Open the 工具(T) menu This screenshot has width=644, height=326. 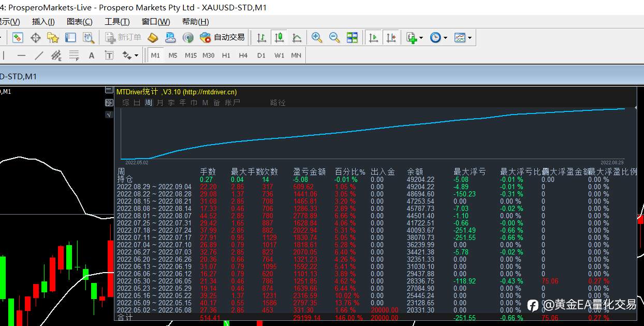(117, 21)
